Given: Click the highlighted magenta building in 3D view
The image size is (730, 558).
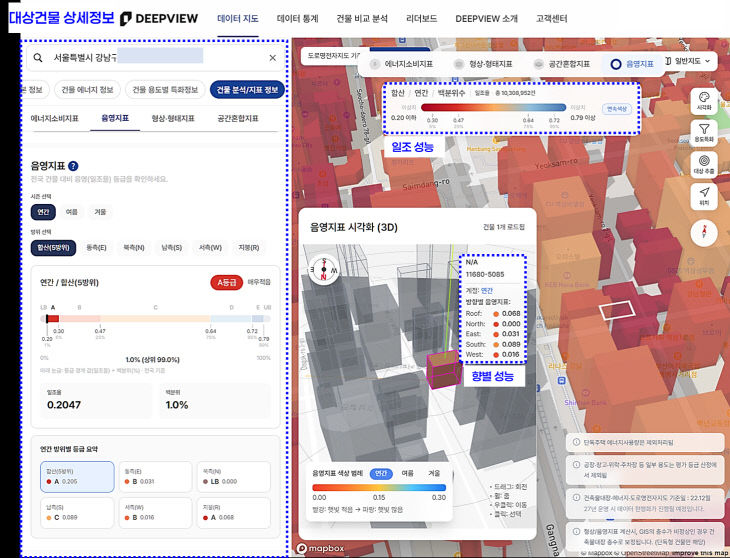Looking at the screenshot, I should [x=443, y=370].
